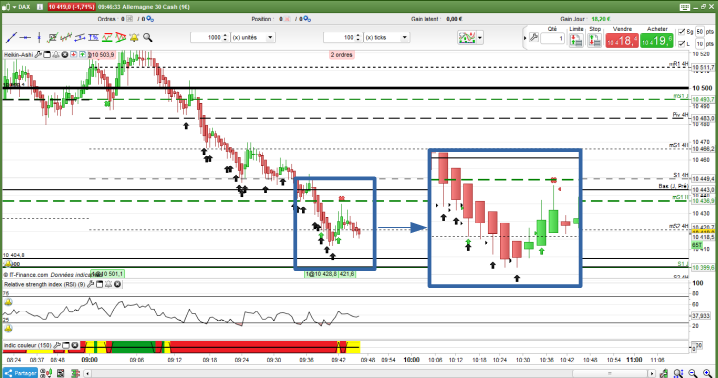This screenshot has width=718, height=378.
Task: Open the chart checkmark tool in toolbar
Action: click(52, 38)
